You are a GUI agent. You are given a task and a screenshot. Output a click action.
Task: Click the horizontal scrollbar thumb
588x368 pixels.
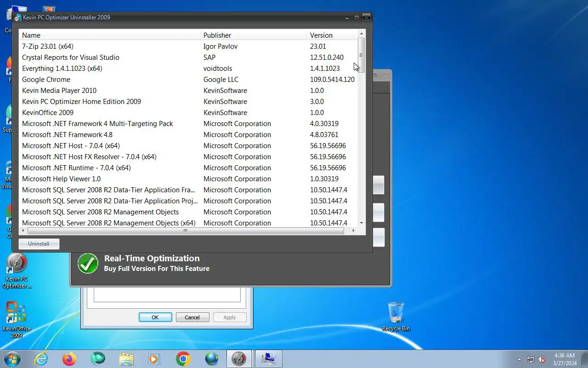coord(186,231)
